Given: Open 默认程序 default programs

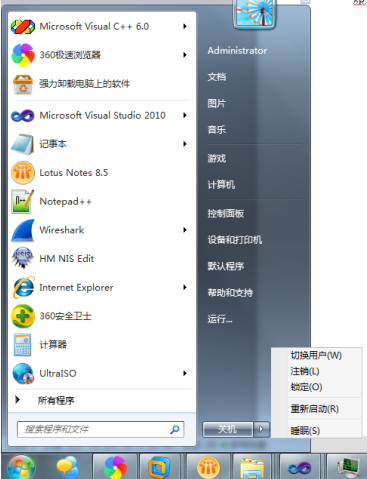Looking at the screenshot, I should (x=226, y=266).
